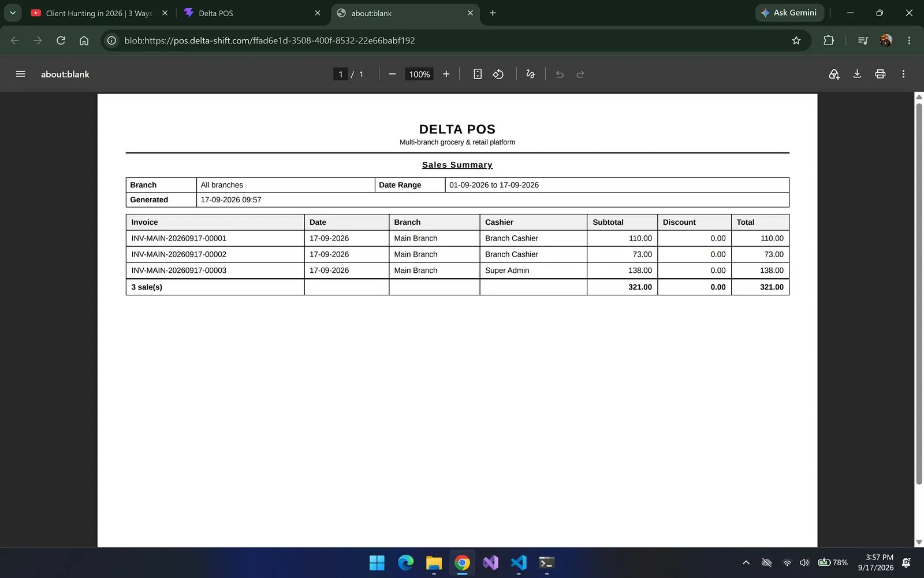Screen dimensions: 924x578
Task: Open the media control icon in Chrome
Action: [863, 40]
